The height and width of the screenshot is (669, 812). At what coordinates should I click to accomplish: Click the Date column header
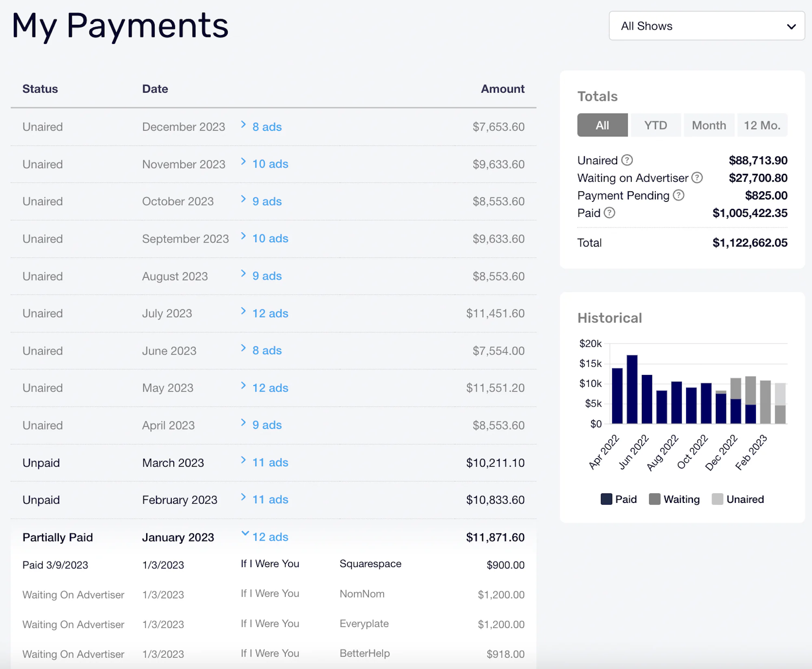coord(155,89)
